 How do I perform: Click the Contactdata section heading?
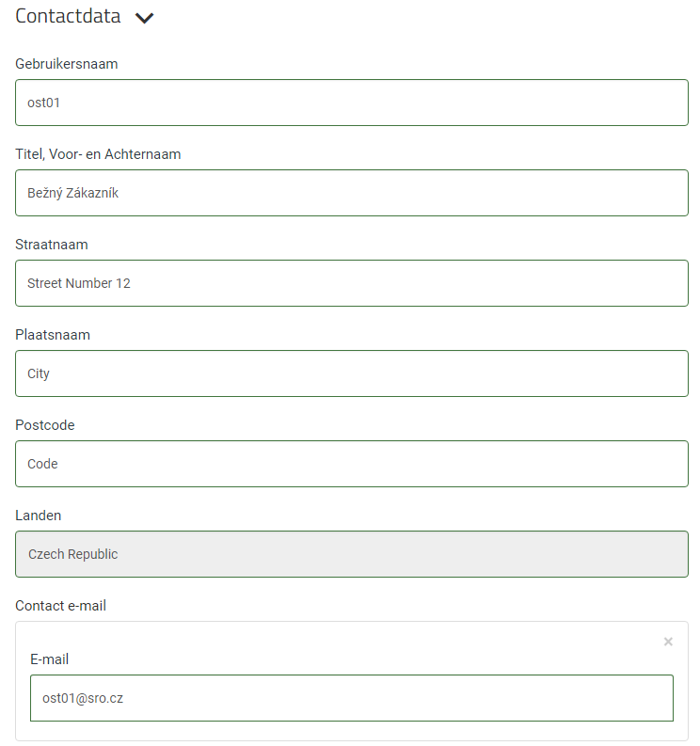tap(68, 16)
